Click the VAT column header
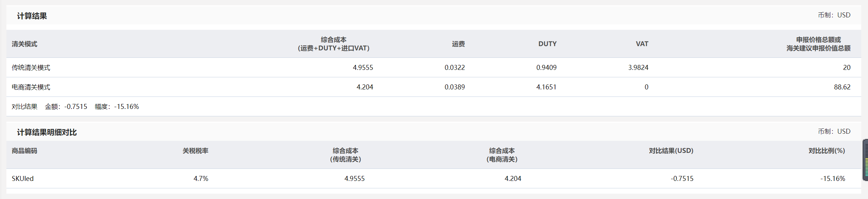868x199 pixels. pos(642,44)
